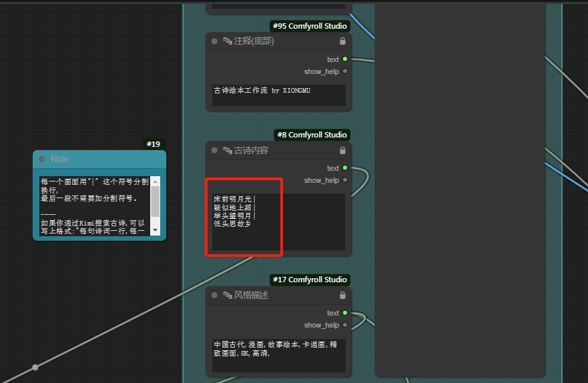588x383 pixels.
Task: Click lock icon on 风格描述 node
Action: tap(342, 296)
